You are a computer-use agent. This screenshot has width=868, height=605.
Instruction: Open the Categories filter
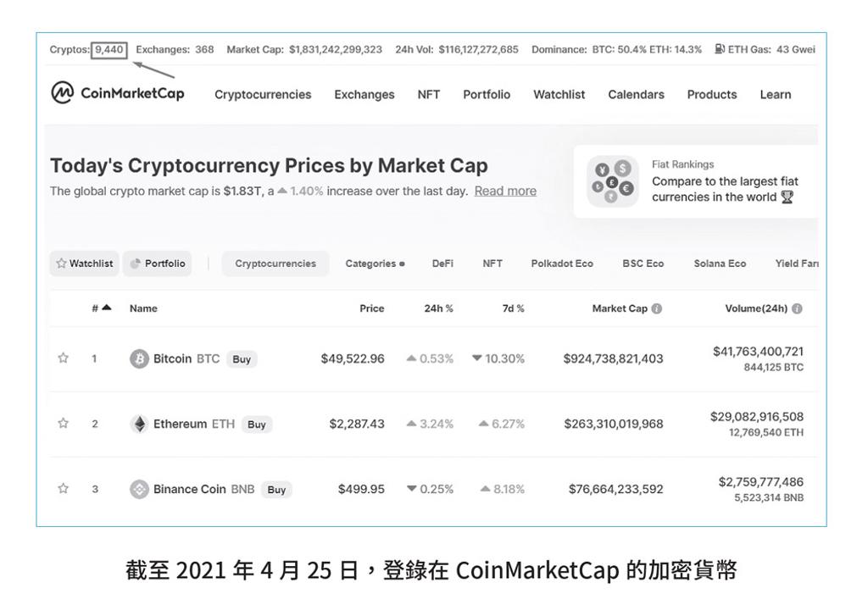pyautogui.click(x=375, y=264)
